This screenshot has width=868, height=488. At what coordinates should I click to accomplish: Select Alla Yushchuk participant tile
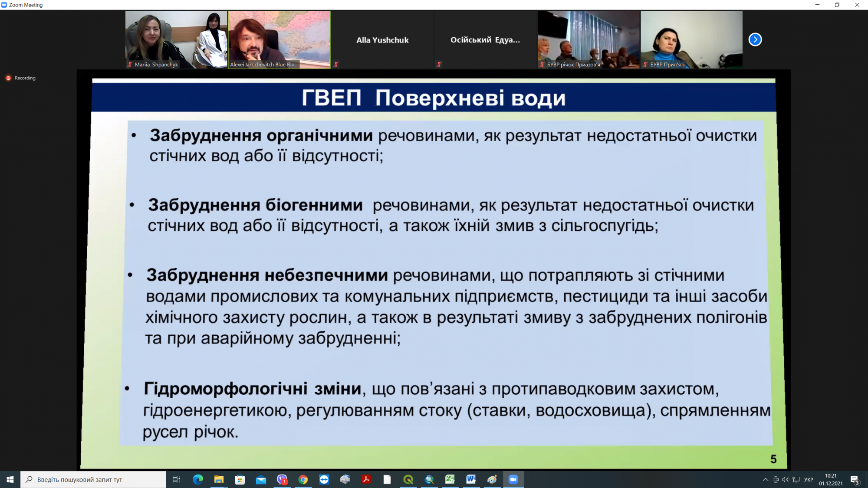coord(382,39)
